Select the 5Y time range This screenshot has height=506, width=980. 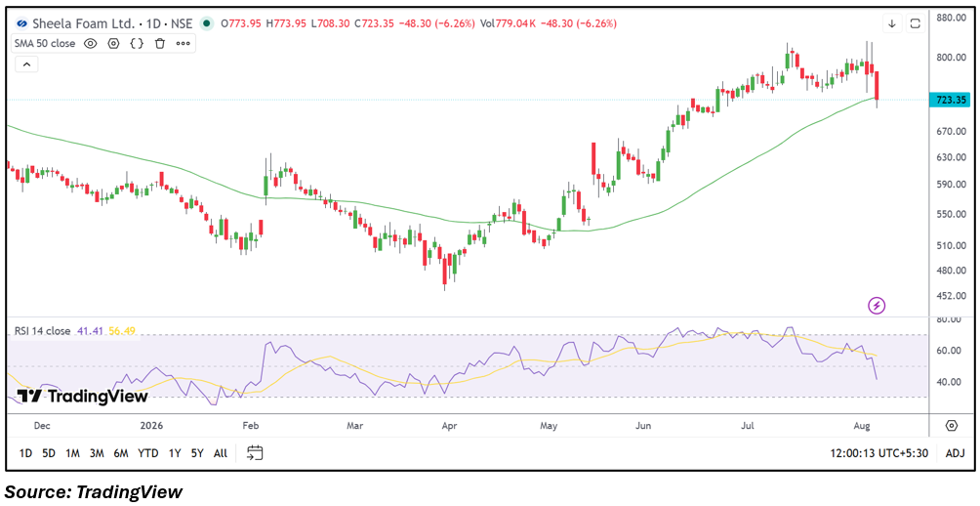[x=197, y=453]
